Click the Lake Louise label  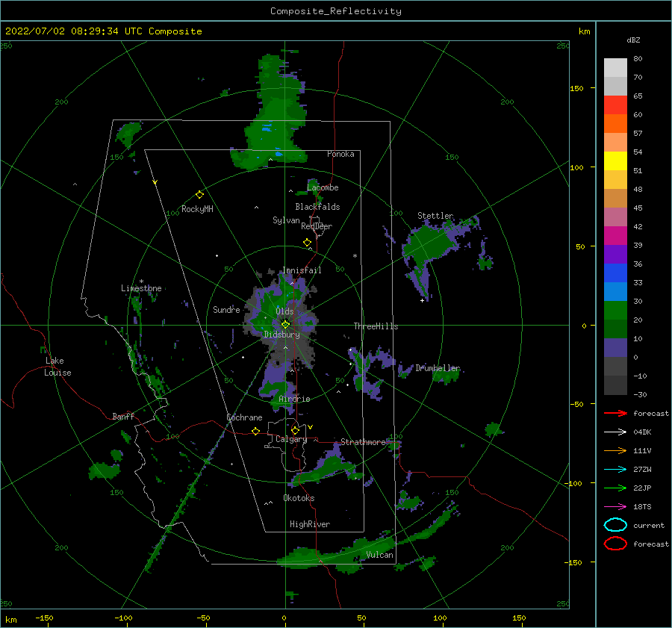coord(57,367)
